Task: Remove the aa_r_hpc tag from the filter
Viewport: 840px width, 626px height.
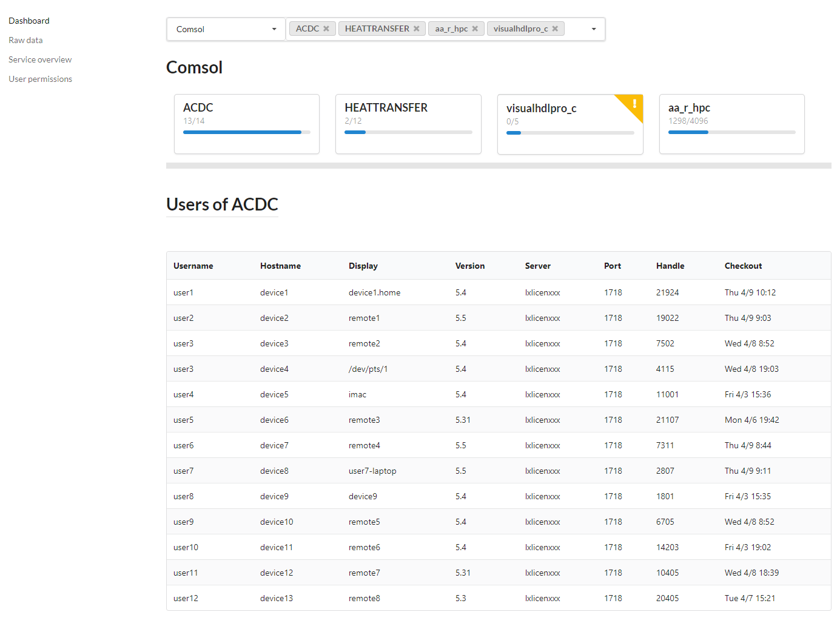Action: coord(475,29)
